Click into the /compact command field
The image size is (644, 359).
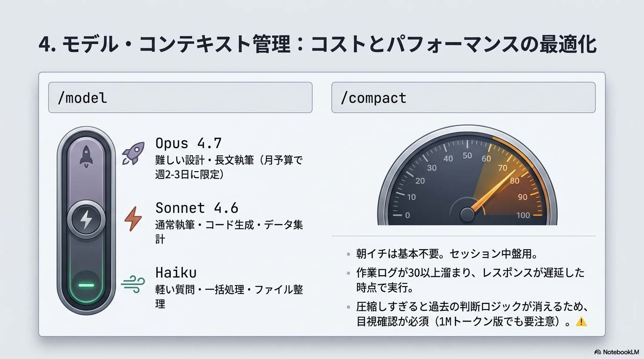tap(463, 97)
